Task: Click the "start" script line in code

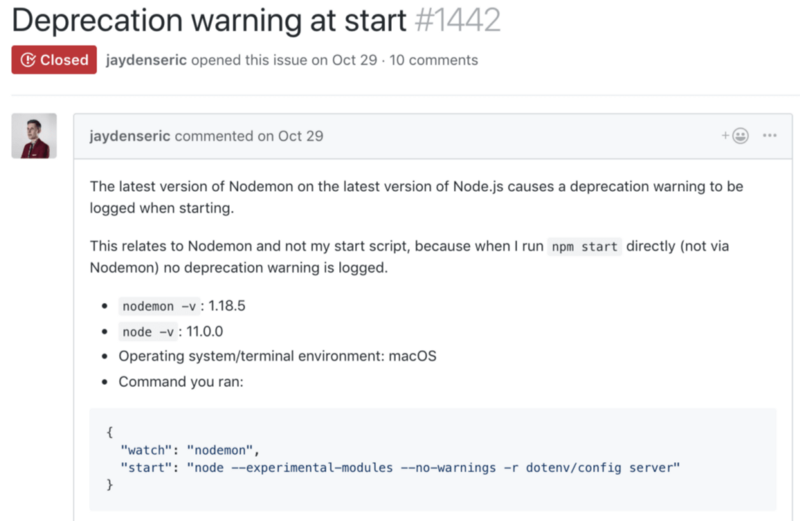Action: [400, 467]
